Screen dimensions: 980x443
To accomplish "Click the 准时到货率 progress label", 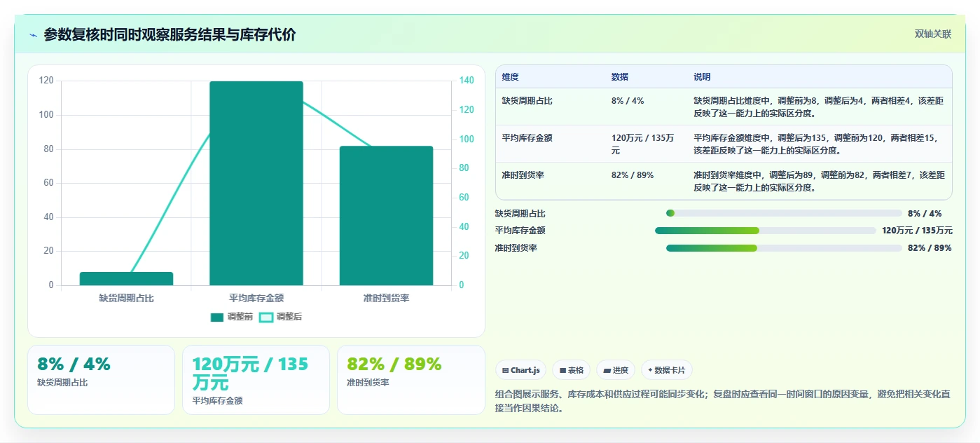I will point(516,248).
